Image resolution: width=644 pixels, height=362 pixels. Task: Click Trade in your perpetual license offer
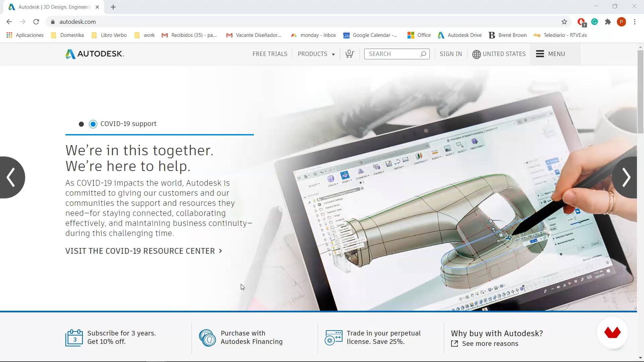[x=383, y=338]
